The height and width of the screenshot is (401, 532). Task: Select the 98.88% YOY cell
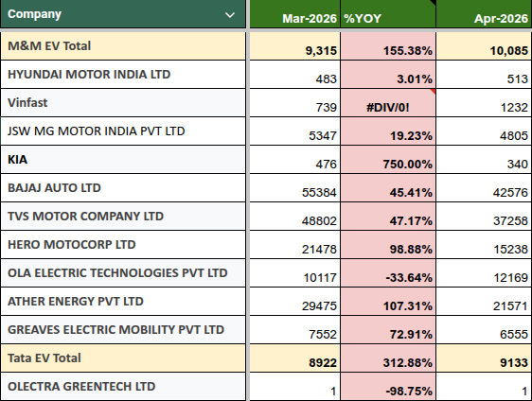pos(388,245)
